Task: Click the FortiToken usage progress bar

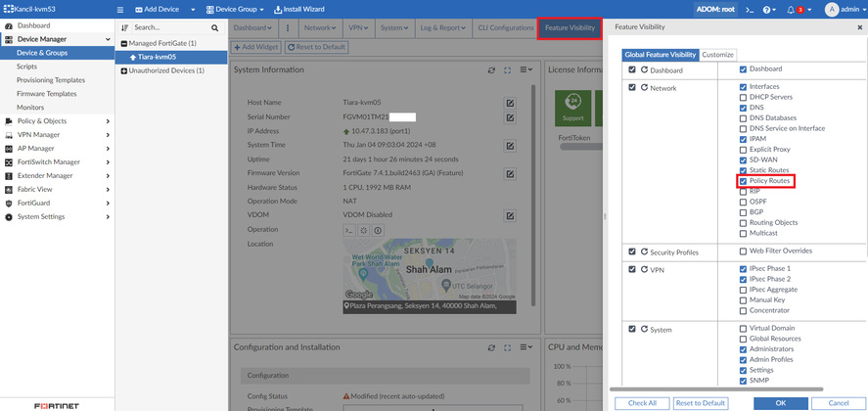Action: [581, 148]
